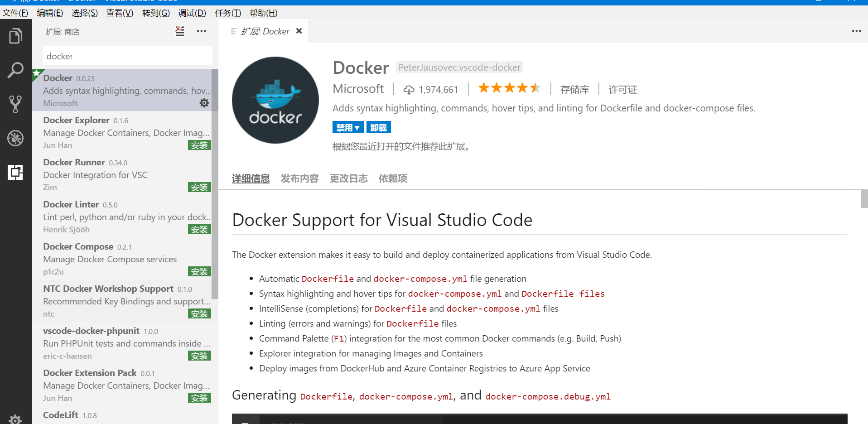Screen dimensions: 868x424
Task: Click the filter extensions icon above the search box
Action: 180,31
